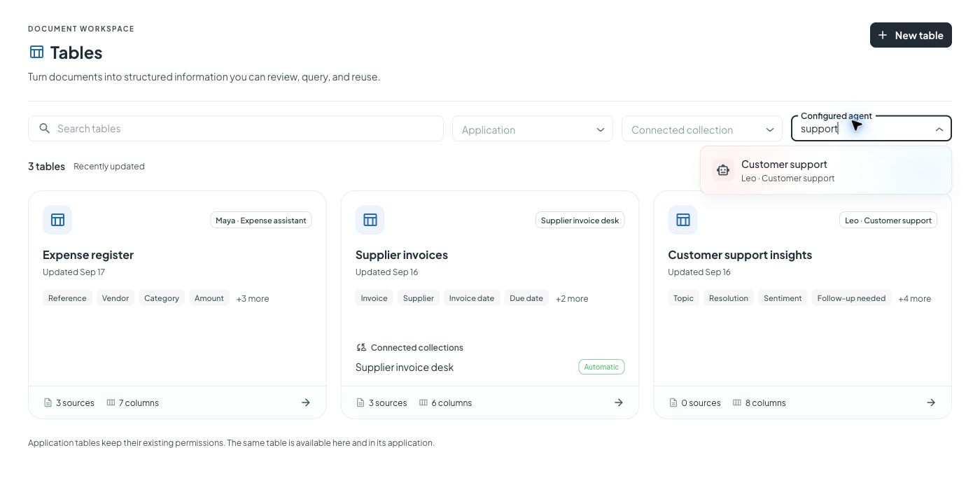Image resolution: width=980 pixels, height=483 pixels.
Task: Click the Maya · Expense assistant badge
Action: (261, 220)
